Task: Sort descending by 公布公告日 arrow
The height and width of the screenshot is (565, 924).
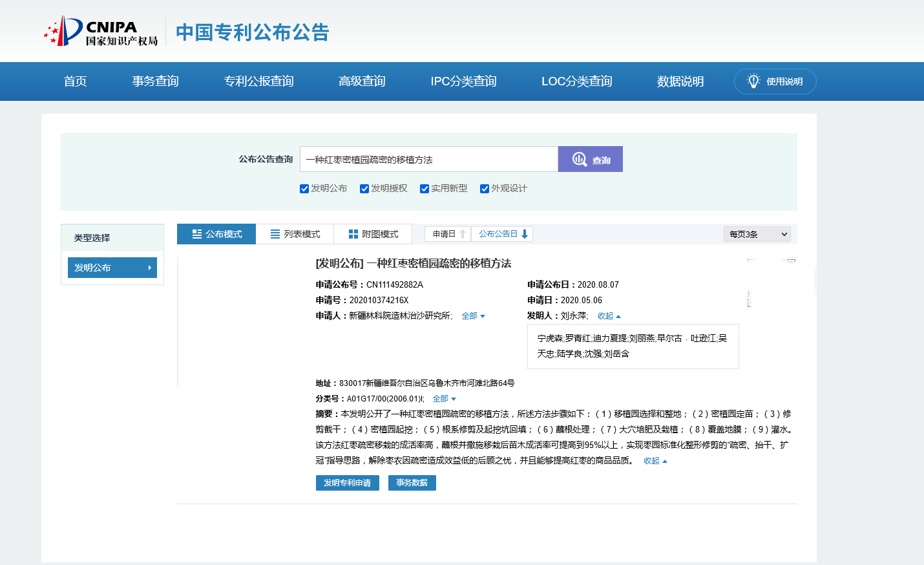Action: click(x=525, y=234)
